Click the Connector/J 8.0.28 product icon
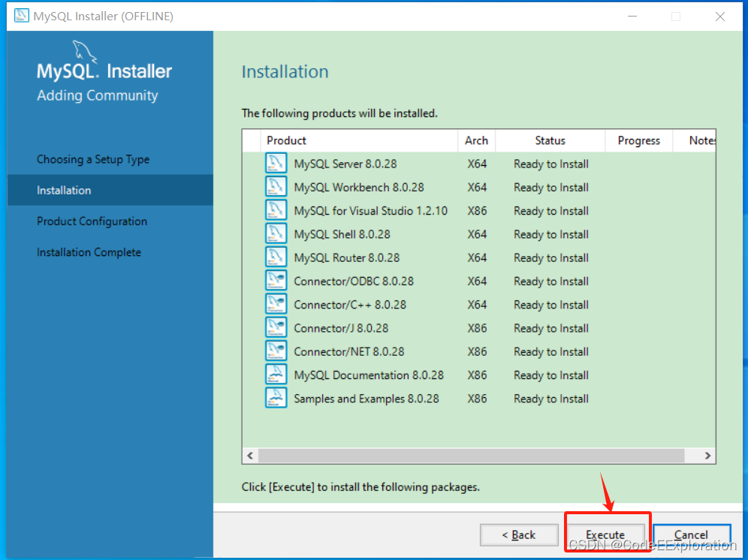 coord(276,328)
